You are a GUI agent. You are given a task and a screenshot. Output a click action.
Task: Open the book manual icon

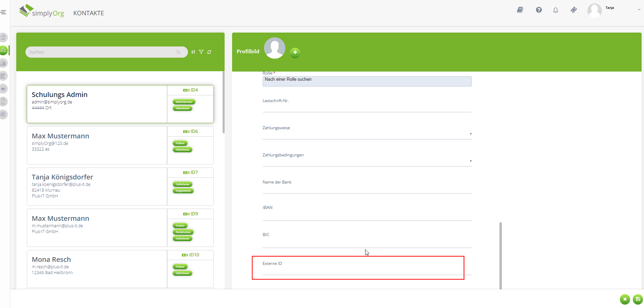520,10
